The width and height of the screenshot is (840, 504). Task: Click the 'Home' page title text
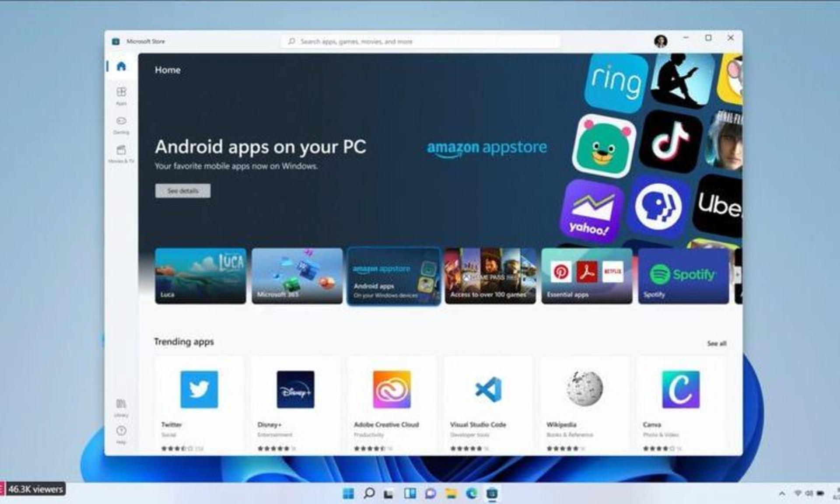click(168, 70)
